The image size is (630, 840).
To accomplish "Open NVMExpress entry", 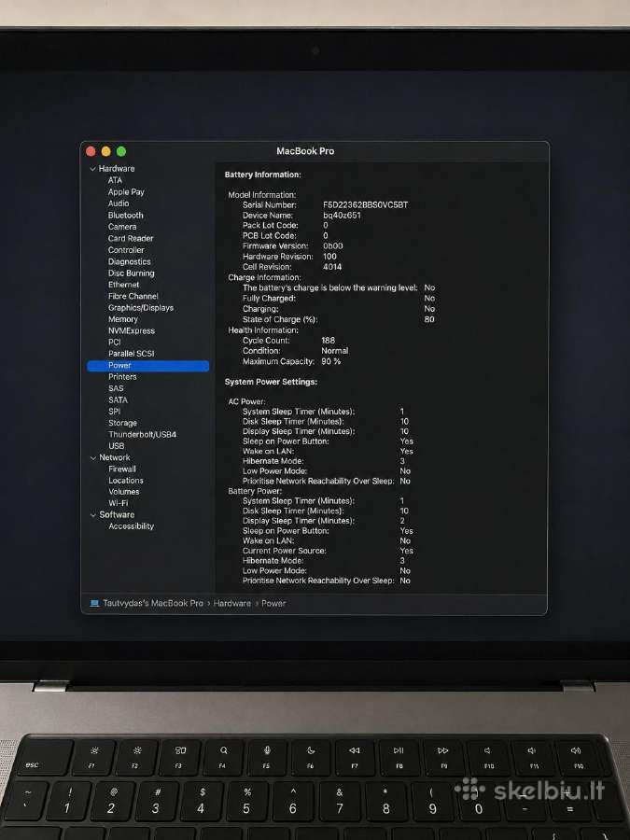I will (132, 330).
